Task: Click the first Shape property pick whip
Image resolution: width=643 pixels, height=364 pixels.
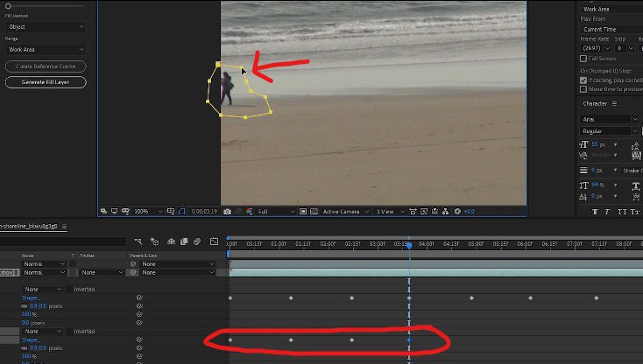Action: coord(138,298)
